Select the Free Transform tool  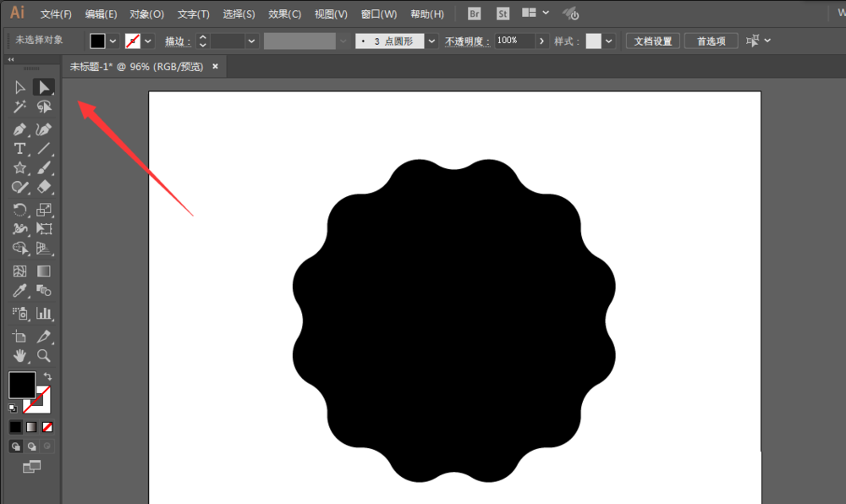[x=44, y=228]
